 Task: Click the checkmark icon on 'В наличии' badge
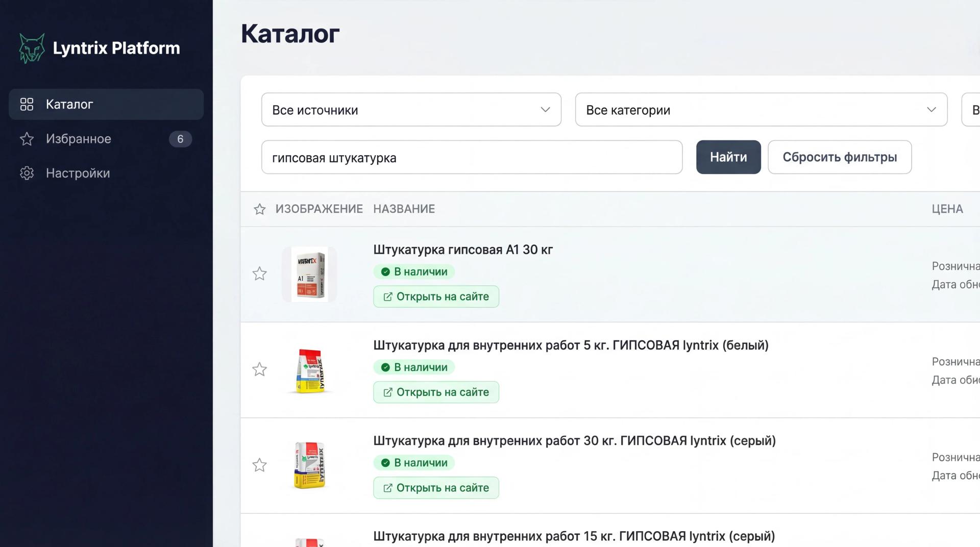(x=386, y=271)
